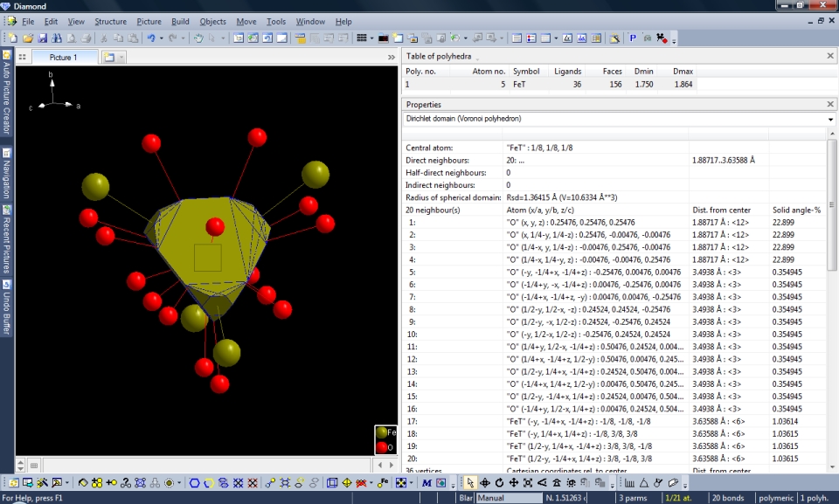Image resolution: width=839 pixels, height=504 pixels.
Task: Select the hand tool in the top toolbar
Action: [198, 38]
